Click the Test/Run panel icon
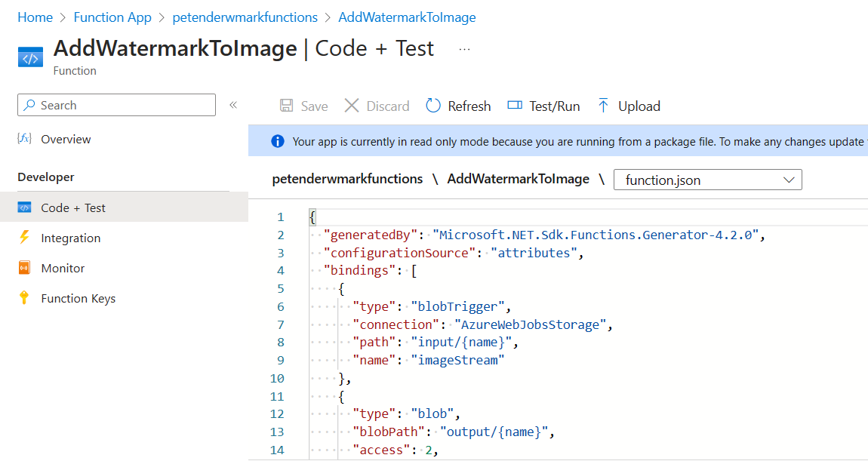868x461 pixels. [x=515, y=105]
